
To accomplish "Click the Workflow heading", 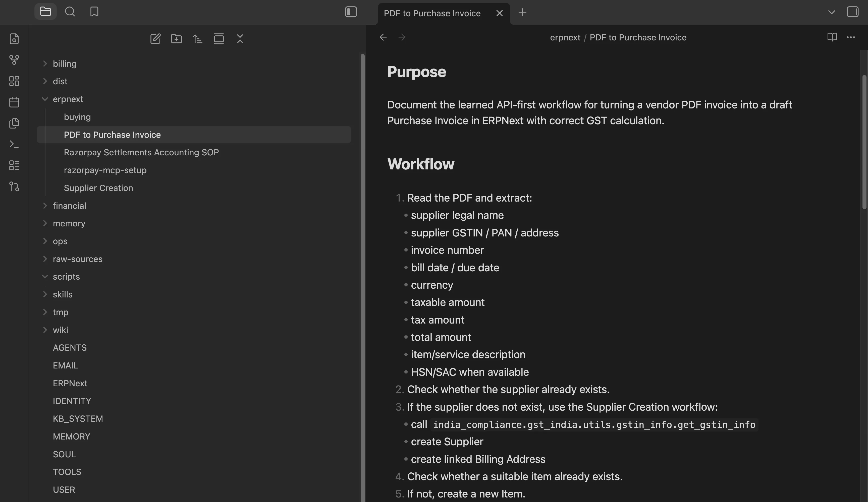I will pyautogui.click(x=421, y=164).
